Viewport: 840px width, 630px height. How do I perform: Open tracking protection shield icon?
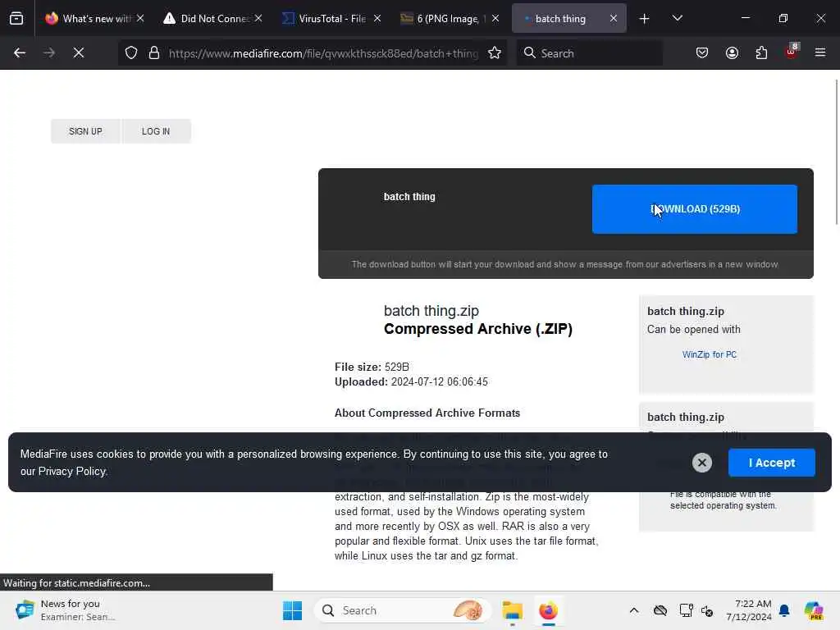[131, 53]
